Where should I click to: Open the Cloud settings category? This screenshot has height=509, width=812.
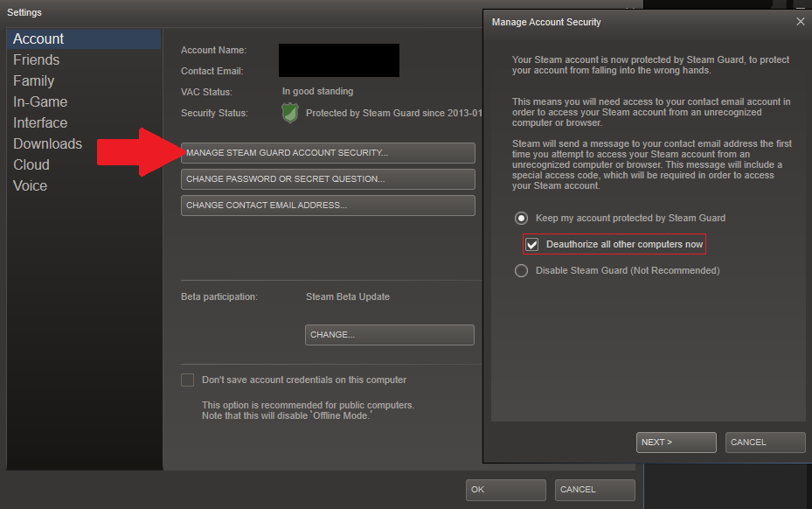31,164
